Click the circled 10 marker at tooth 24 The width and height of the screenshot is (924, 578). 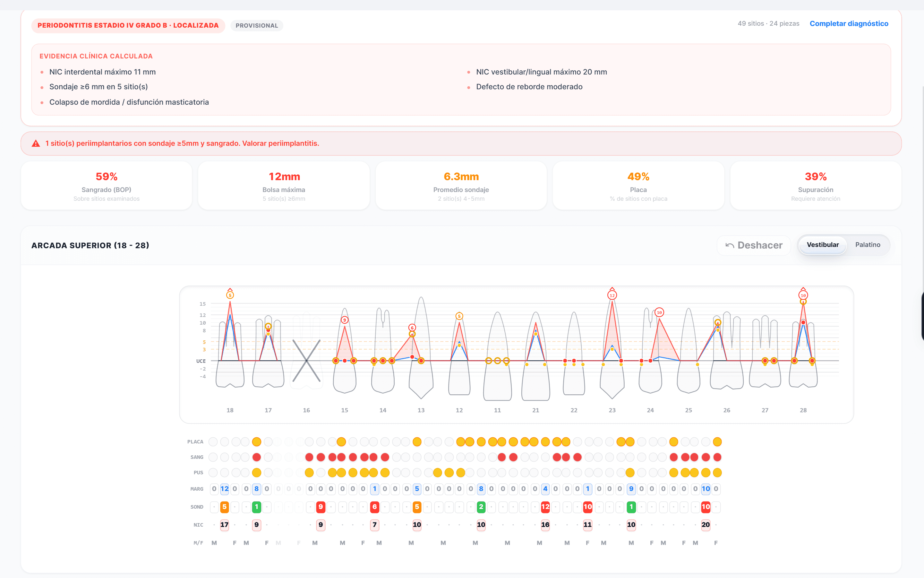click(659, 312)
